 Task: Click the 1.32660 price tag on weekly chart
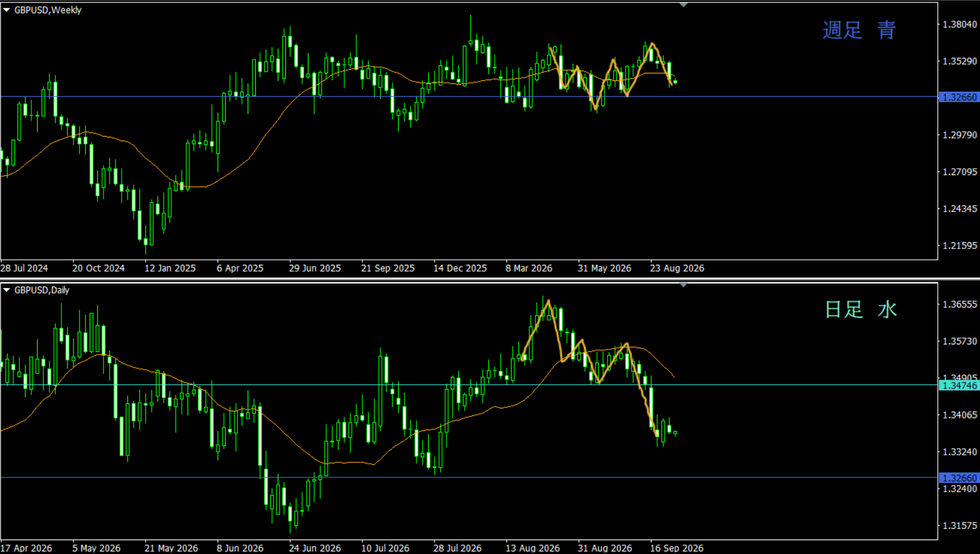959,97
